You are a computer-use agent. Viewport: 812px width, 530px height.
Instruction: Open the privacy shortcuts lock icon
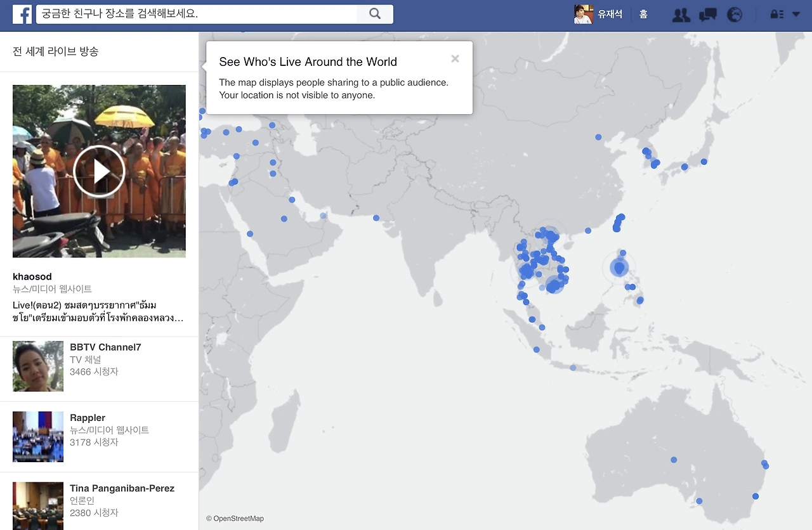click(x=776, y=14)
